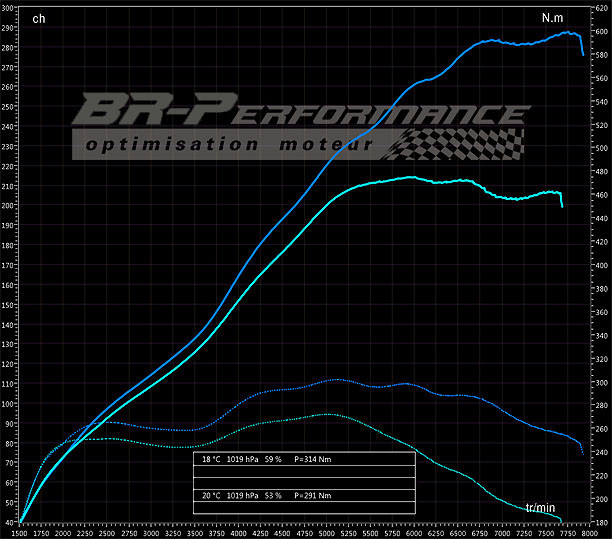Click the 600 tick on torque axis

pos(600,32)
